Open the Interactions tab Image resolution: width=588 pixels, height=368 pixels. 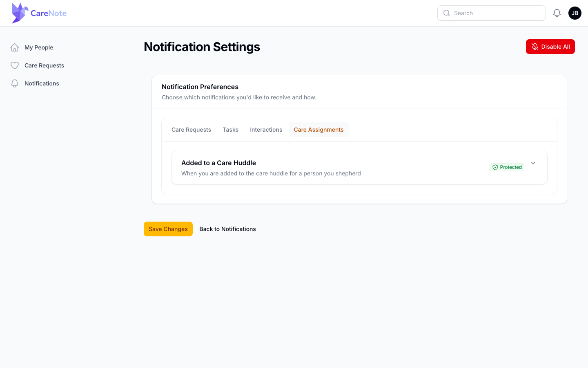coord(266,130)
